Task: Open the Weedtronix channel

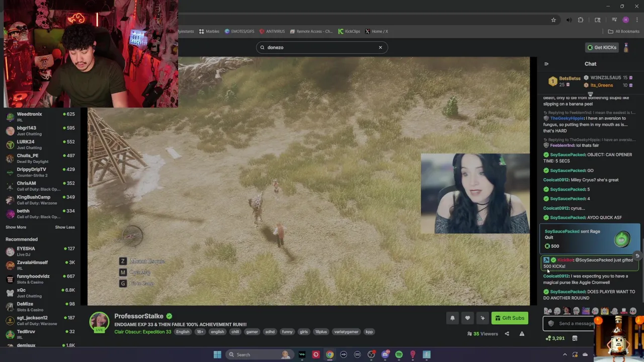Action: (40, 117)
